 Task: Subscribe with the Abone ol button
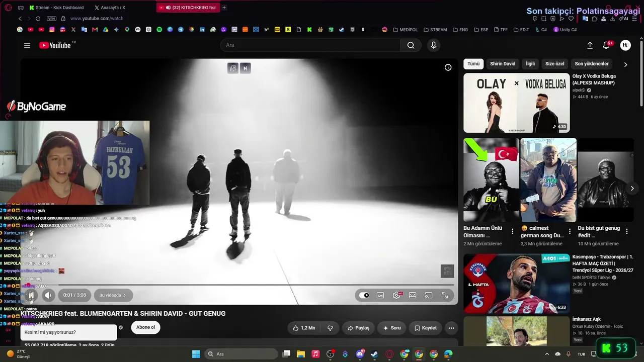tap(145, 327)
